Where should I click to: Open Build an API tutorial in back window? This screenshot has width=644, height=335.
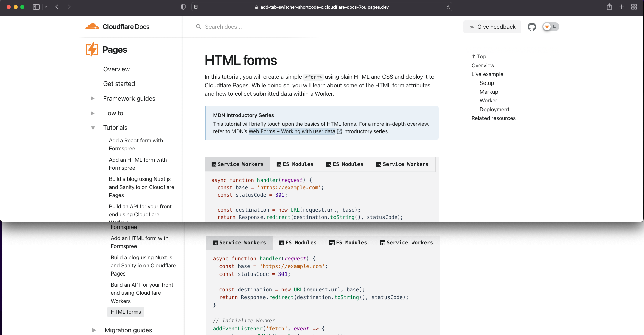tap(142, 293)
